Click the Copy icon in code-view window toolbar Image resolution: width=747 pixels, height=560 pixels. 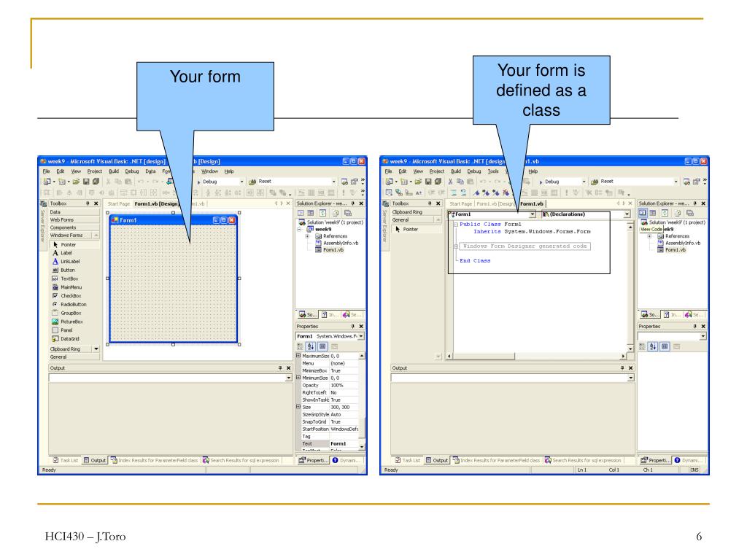460,182
